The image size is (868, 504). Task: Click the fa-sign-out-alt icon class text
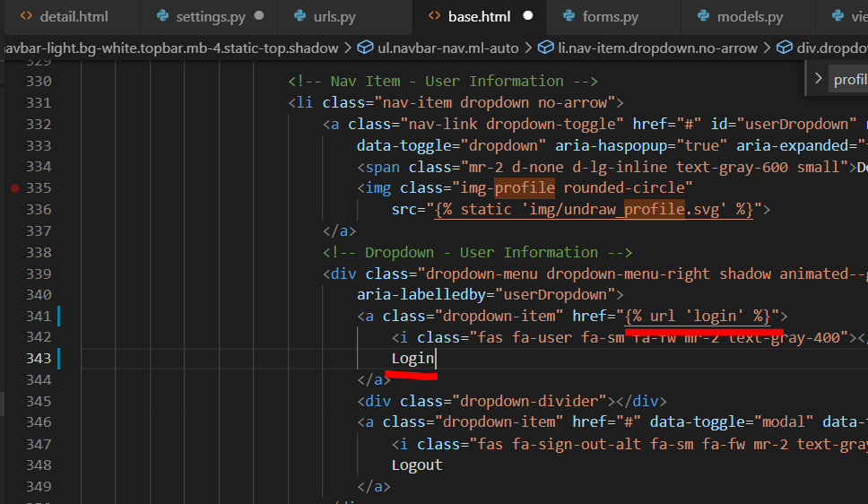[x=577, y=444]
